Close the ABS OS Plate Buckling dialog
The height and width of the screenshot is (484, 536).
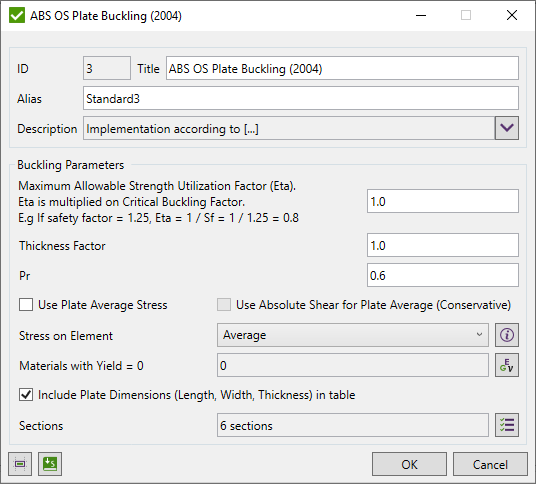(x=512, y=15)
